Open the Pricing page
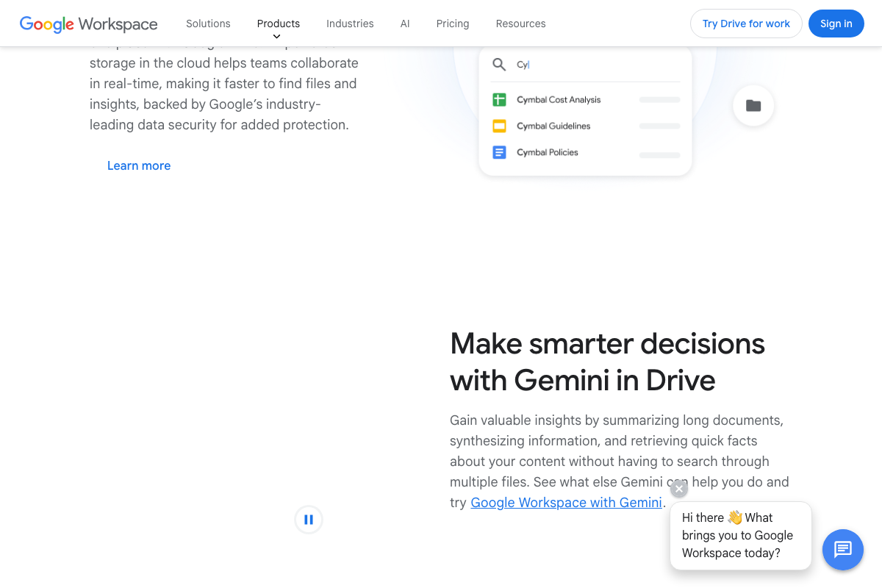882x588 pixels. 453,24
